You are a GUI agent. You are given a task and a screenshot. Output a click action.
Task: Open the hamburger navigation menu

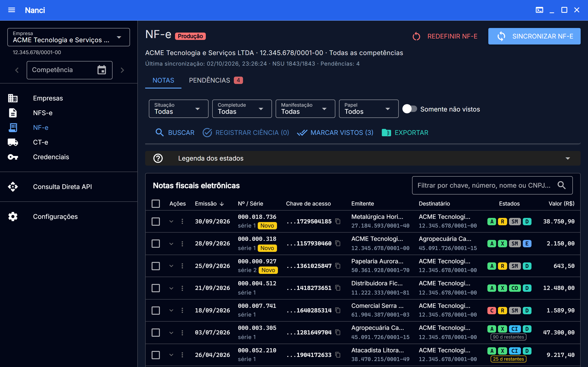(x=11, y=10)
